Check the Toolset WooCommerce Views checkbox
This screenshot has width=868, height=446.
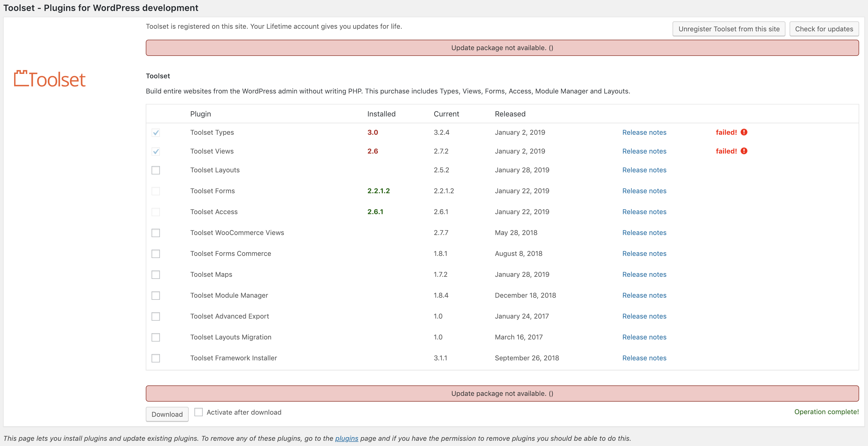pos(156,233)
